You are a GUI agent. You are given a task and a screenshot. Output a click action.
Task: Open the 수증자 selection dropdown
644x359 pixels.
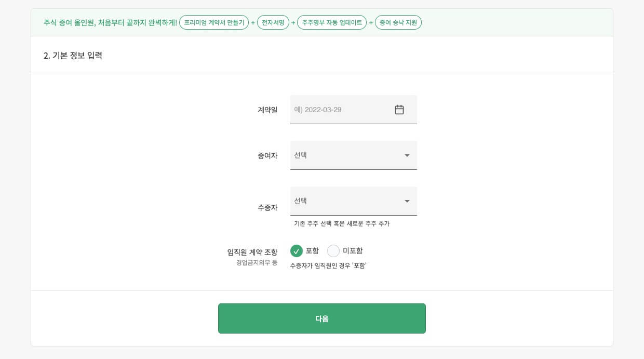click(354, 201)
